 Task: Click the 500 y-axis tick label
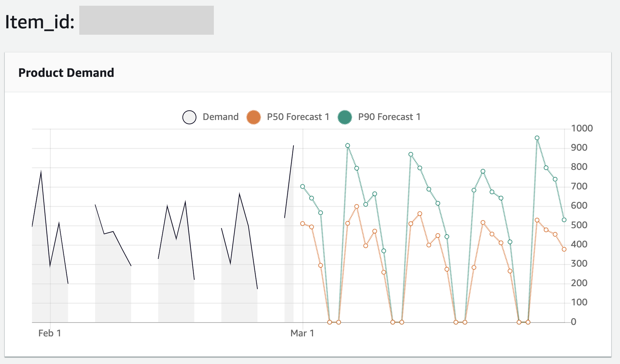(579, 225)
